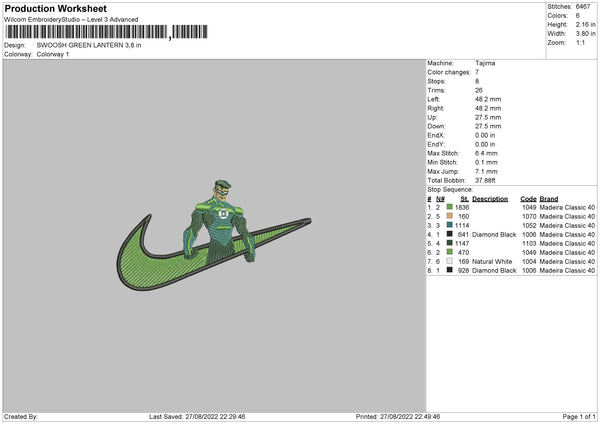Click the Machine value 'Tajima'

[x=485, y=63]
